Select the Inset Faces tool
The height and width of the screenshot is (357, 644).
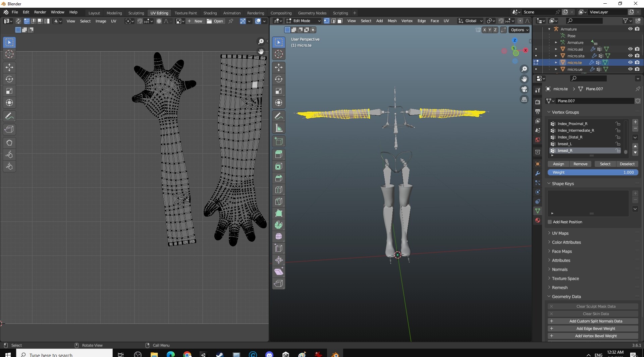coord(279,166)
